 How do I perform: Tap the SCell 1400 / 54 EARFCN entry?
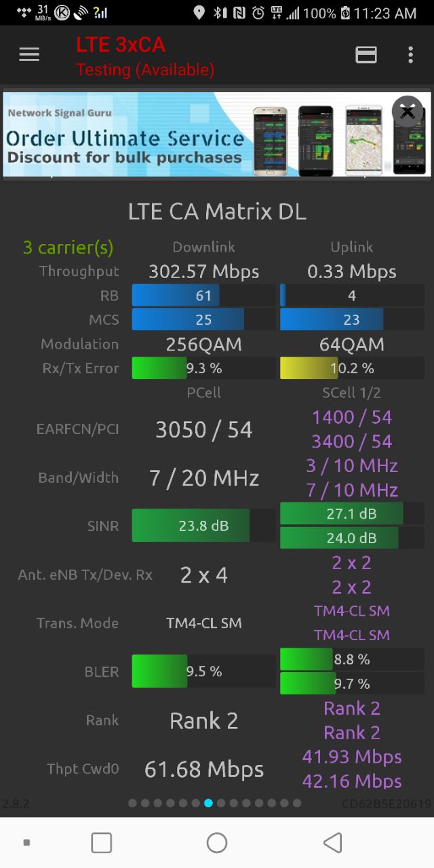352,417
